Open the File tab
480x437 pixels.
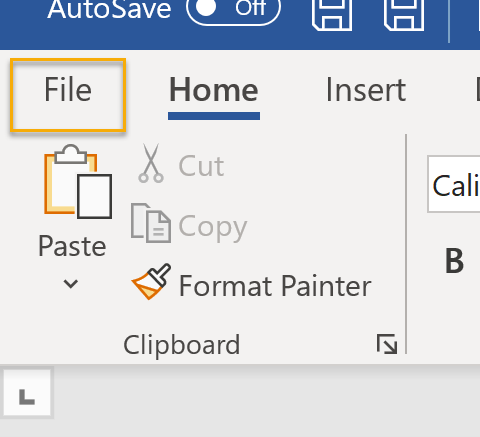pyautogui.click(x=68, y=95)
